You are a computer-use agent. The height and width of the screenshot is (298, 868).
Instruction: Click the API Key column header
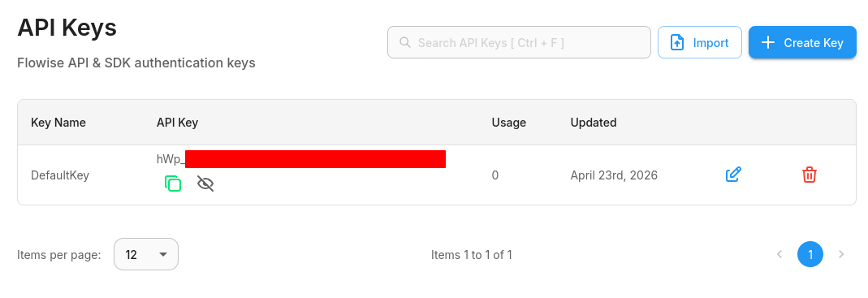[177, 123]
